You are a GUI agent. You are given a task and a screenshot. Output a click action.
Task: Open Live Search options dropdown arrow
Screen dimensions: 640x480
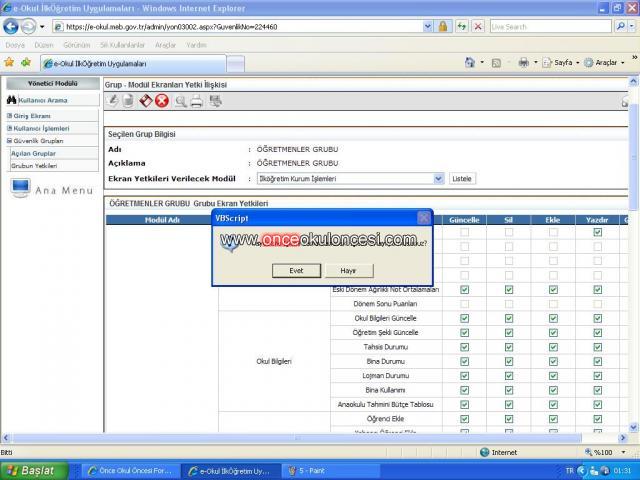632,27
